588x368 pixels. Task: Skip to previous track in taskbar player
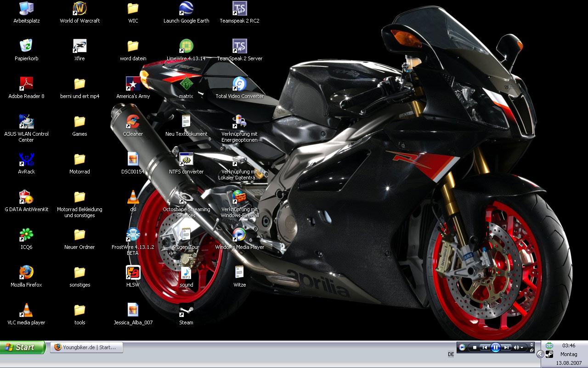pyautogui.click(x=484, y=347)
